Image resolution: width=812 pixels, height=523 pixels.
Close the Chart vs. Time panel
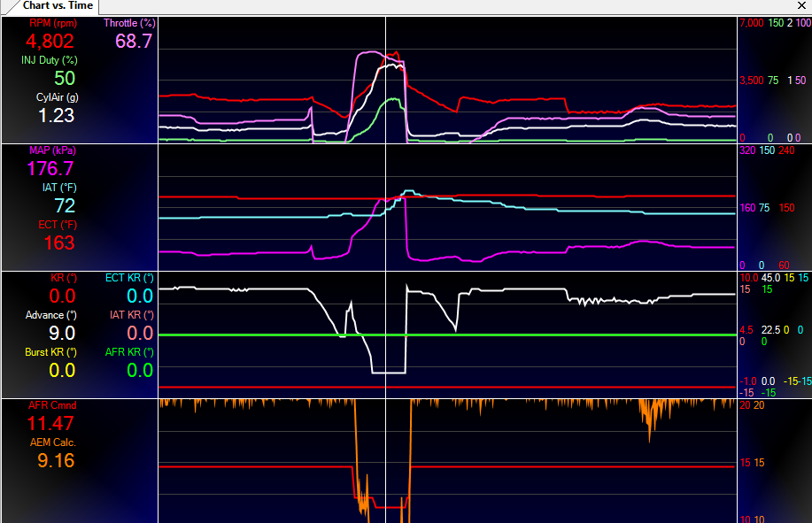click(801, 5)
